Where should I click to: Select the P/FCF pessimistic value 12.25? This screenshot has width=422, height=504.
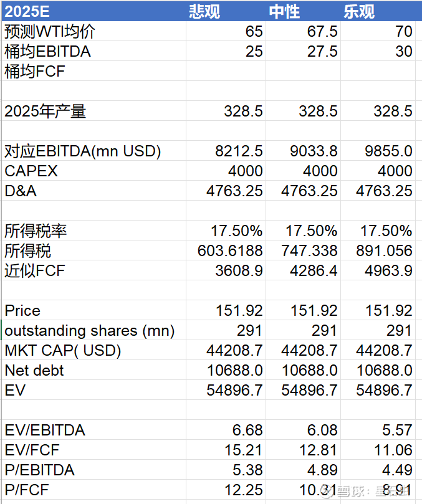click(226, 490)
